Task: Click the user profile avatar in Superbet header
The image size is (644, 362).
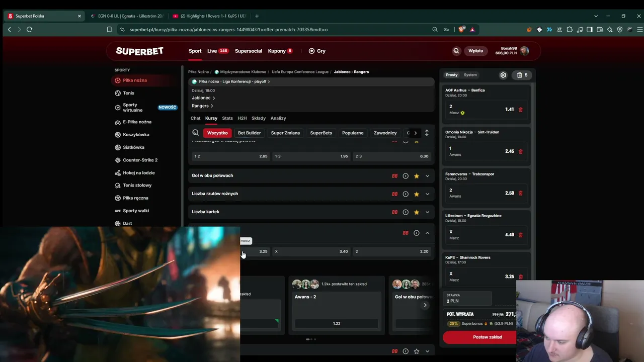Action: click(x=525, y=51)
